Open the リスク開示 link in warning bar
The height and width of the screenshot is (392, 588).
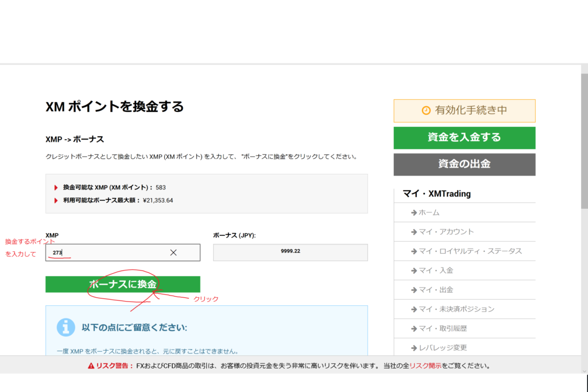(425, 366)
